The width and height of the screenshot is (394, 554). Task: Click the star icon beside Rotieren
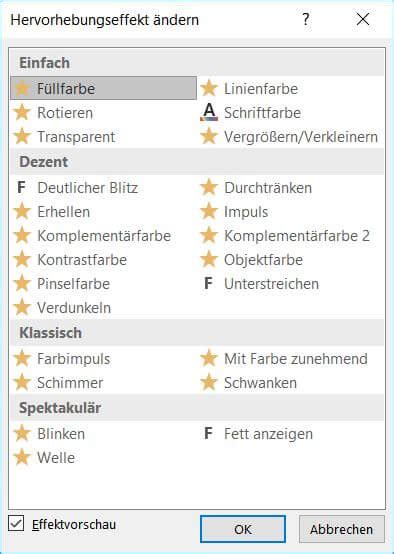(x=22, y=113)
